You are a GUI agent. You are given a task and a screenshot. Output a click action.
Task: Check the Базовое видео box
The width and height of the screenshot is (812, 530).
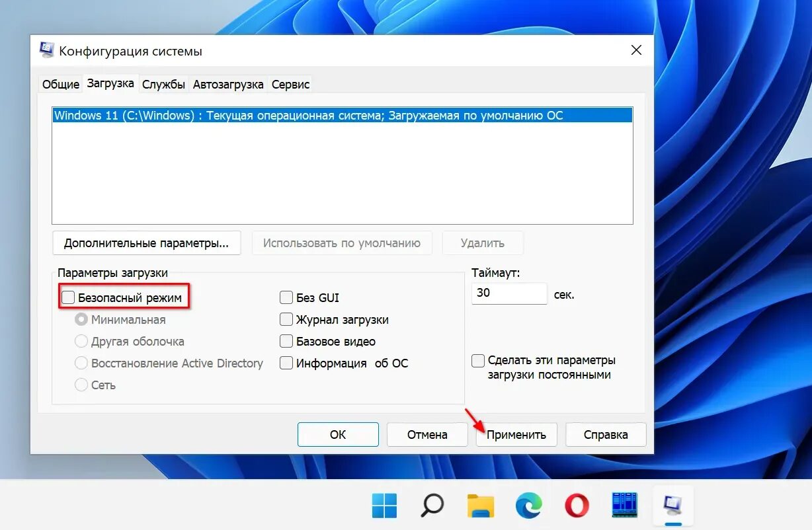286,342
